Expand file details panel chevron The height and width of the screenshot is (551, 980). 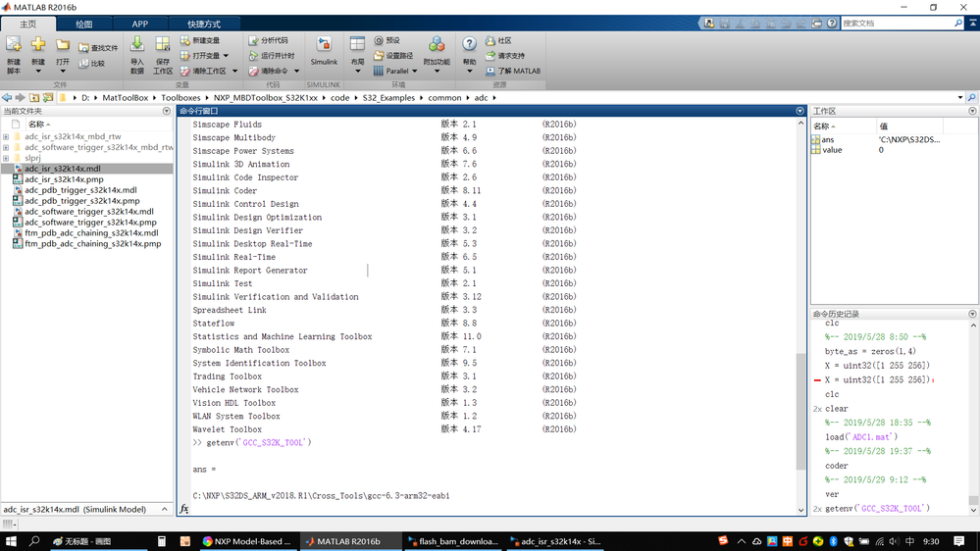point(165,509)
